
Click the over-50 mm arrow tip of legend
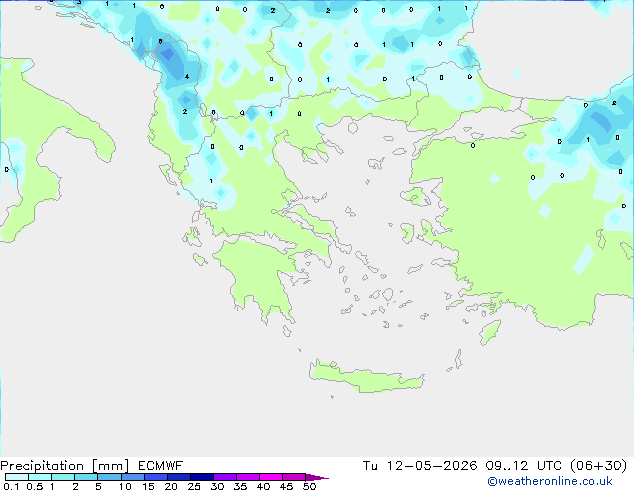[317, 477]
